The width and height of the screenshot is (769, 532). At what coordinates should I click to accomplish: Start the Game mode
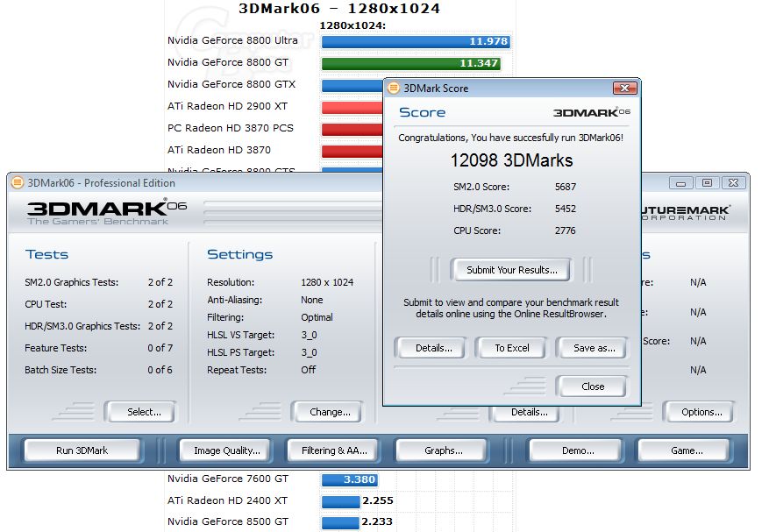tap(686, 450)
